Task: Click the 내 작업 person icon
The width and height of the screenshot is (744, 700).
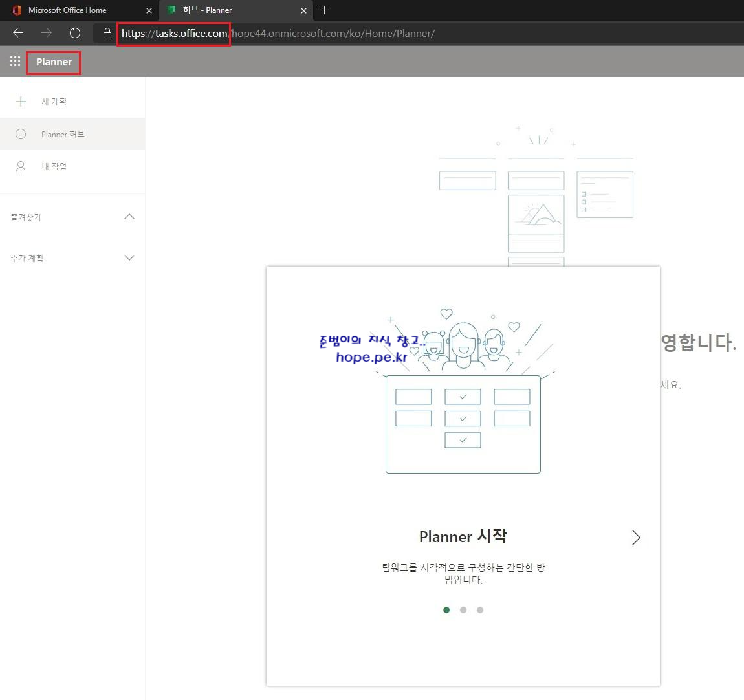Action: click(x=21, y=166)
